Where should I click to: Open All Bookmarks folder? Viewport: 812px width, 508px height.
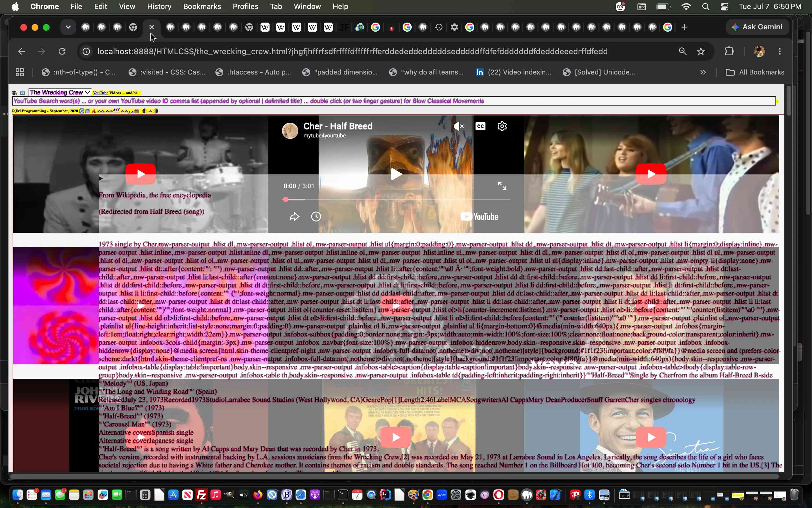pos(755,72)
